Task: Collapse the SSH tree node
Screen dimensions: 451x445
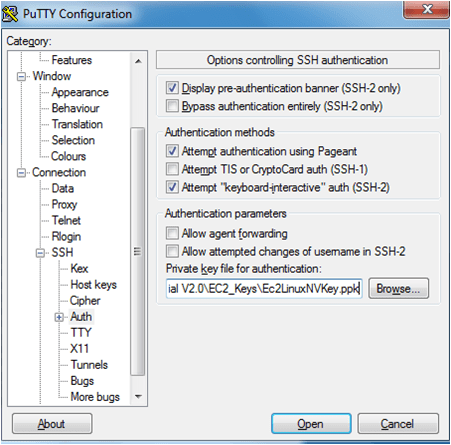Action: click(x=40, y=253)
